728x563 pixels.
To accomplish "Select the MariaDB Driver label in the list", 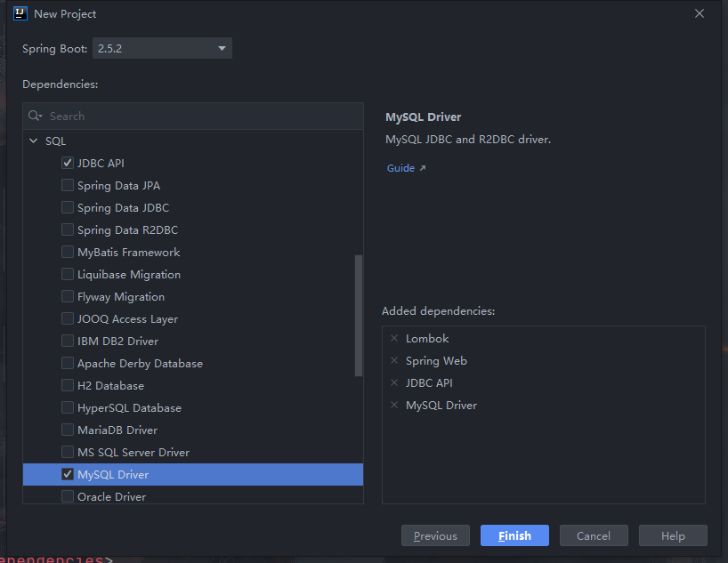I will [117, 430].
